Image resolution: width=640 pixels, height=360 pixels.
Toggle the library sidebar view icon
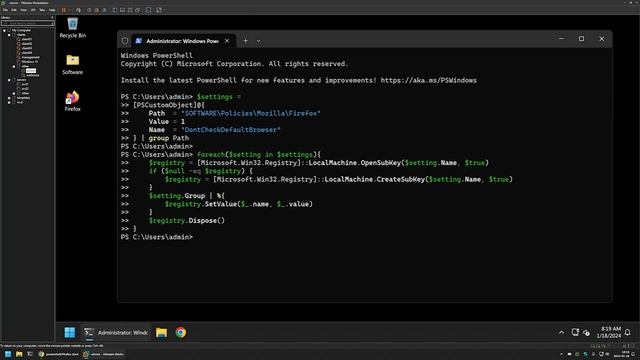(x=115, y=10)
